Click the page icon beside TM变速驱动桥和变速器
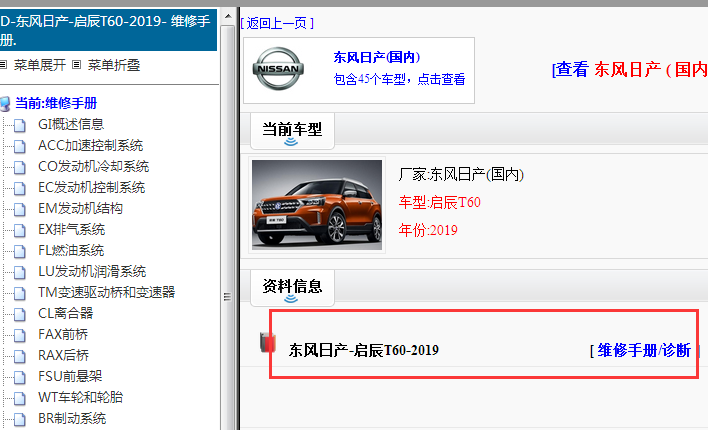Viewport: 708px width, 430px height. click(19, 293)
